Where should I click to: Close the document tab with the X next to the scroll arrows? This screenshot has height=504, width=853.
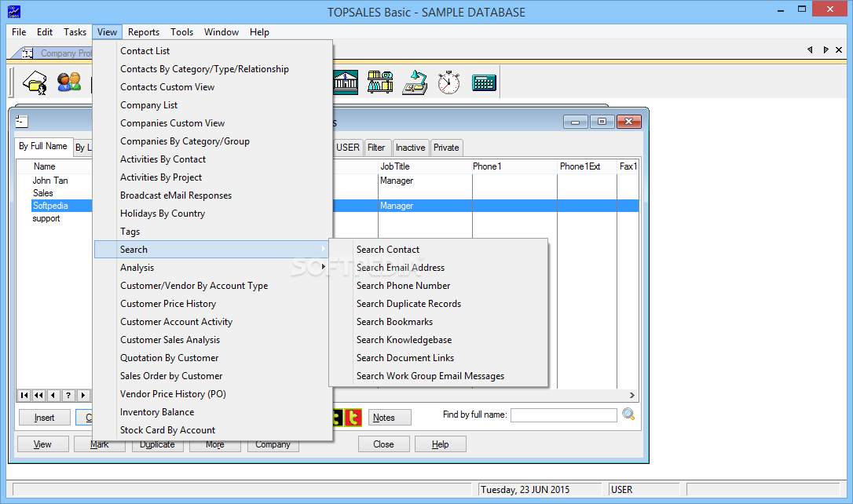pos(839,50)
